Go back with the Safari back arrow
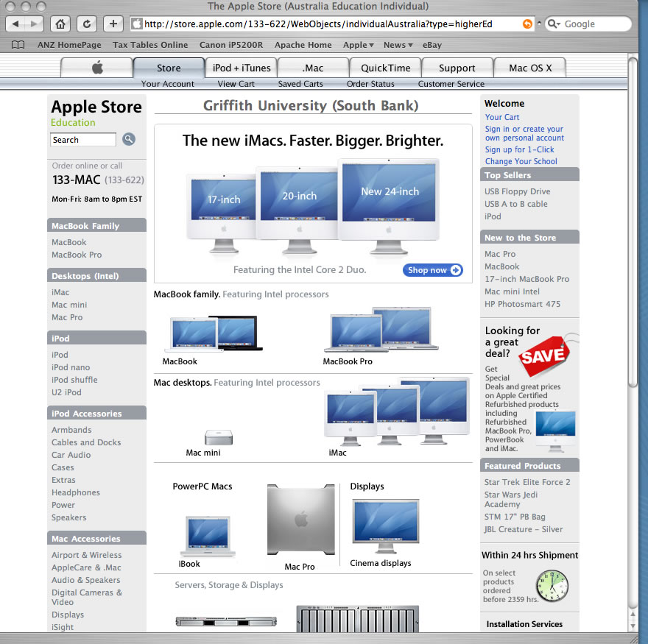 click(x=15, y=24)
